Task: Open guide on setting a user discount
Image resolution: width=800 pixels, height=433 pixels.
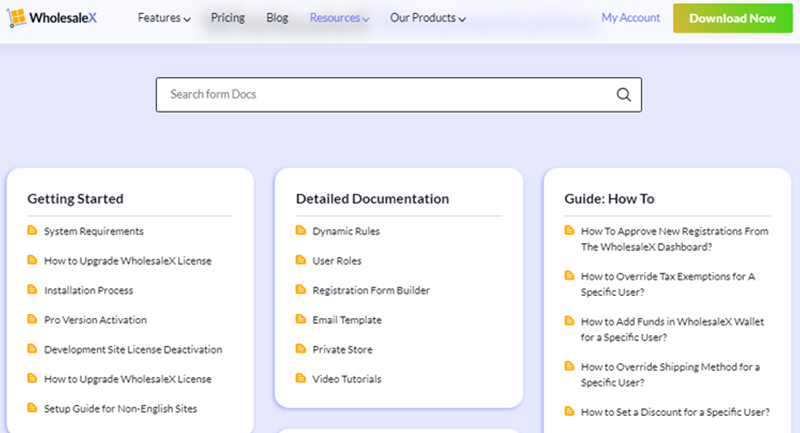Action: (x=675, y=412)
